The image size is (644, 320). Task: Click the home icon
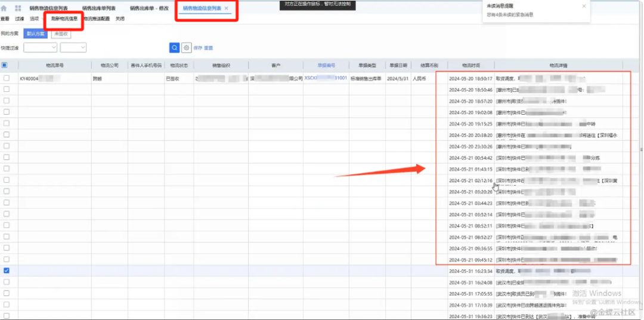tap(5, 8)
